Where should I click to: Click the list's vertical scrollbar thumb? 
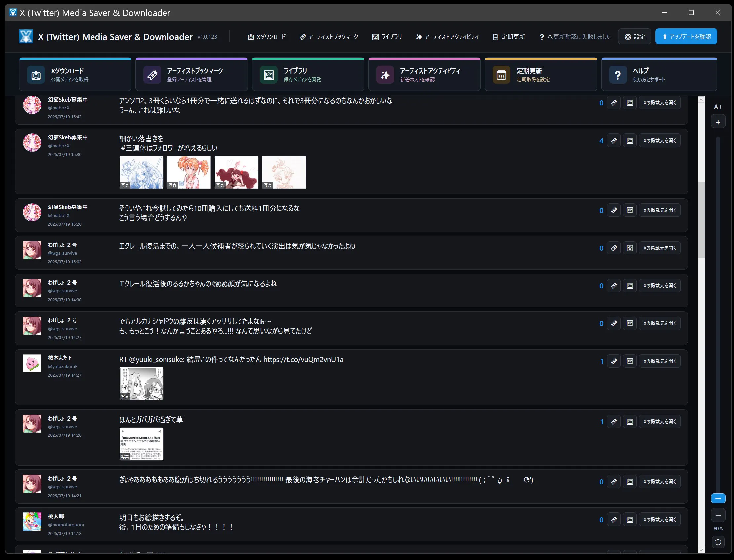(x=701, y=220)
